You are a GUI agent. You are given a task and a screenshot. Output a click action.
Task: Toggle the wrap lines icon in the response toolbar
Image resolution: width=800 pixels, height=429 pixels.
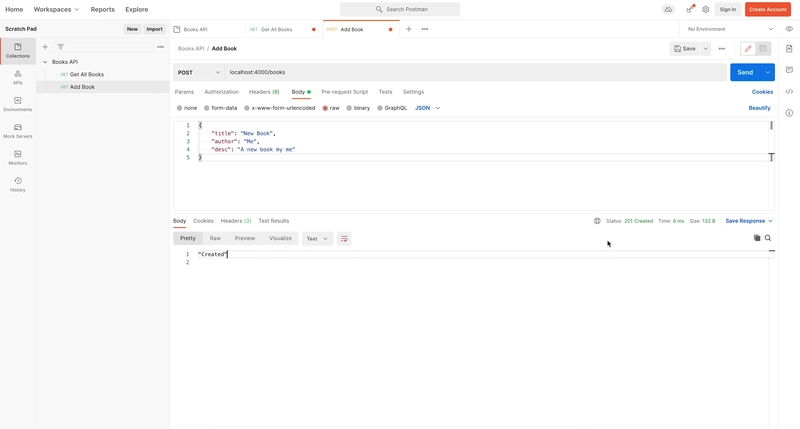tap(344, 239)
